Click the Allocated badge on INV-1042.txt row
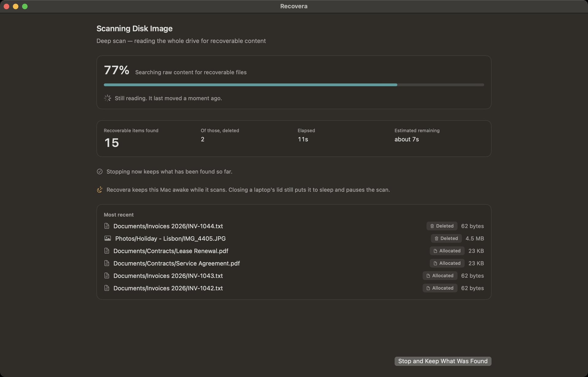The width and height of the screenshot is (588, 377). point(440,288)
